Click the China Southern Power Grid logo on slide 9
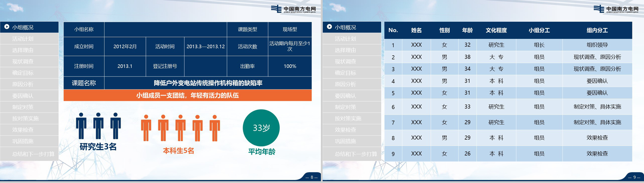 point(616,9)
